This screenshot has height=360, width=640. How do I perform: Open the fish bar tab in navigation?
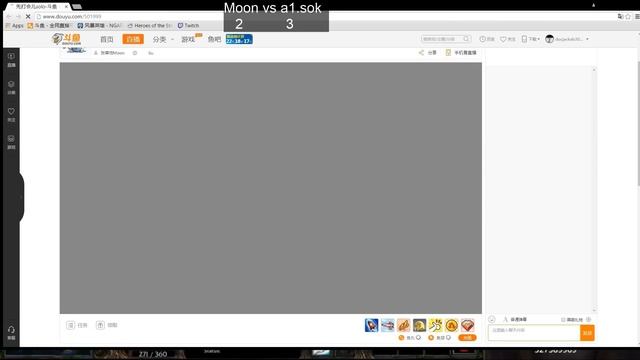pyautogui.click(x=214, y=39)
